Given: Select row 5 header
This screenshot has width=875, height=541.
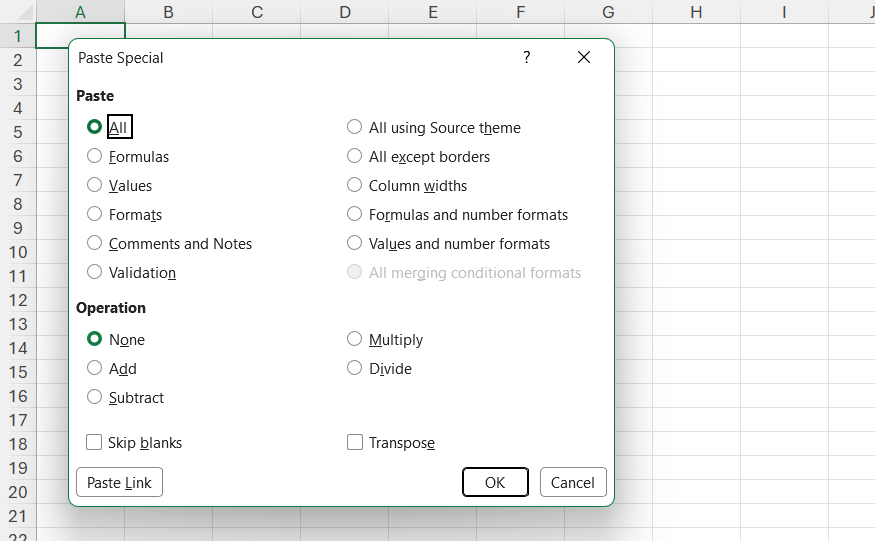Looking at the screenshot, I should (x=18, y=132).
